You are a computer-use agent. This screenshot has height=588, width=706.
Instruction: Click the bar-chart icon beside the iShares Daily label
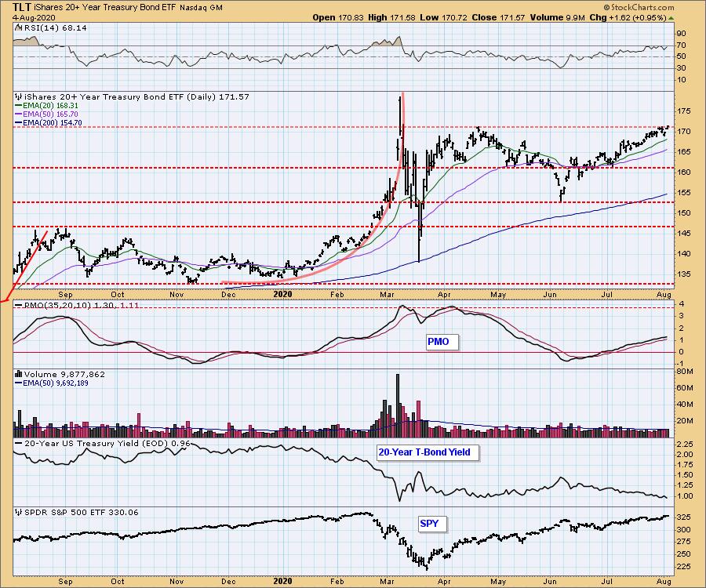(19, 96)
